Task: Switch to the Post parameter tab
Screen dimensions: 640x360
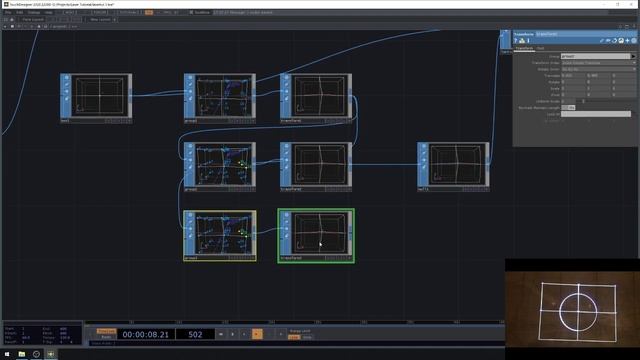Action: click(x=540, y=48)
